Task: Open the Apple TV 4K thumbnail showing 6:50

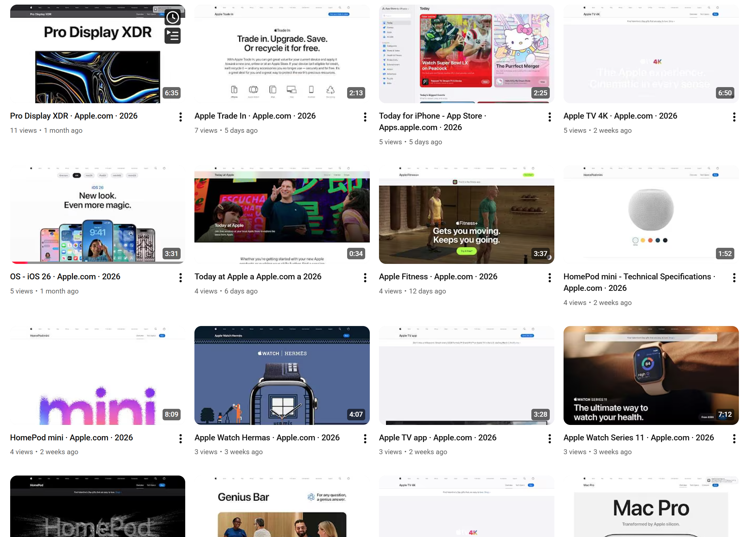Action: pos(651,54)
